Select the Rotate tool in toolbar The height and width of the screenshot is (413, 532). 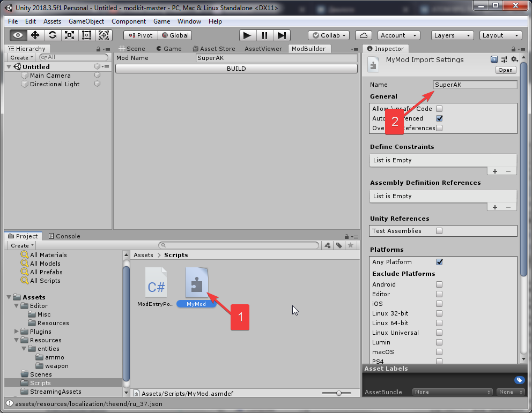[x=53, y=35]
